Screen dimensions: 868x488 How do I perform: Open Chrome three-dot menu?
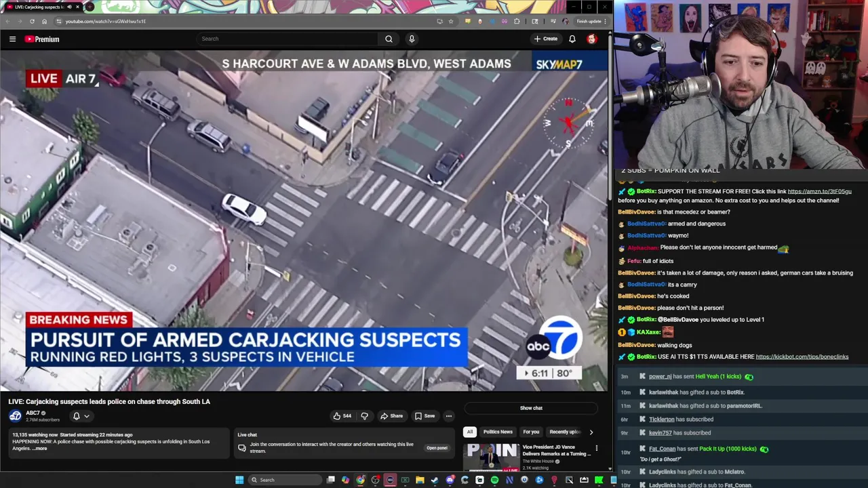click(605, 22)
